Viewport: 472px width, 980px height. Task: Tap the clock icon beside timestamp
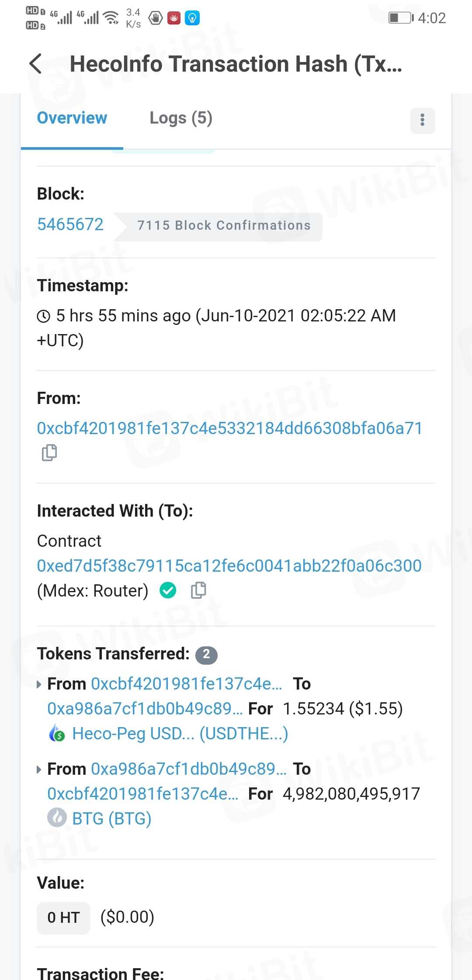coord(44,316)
